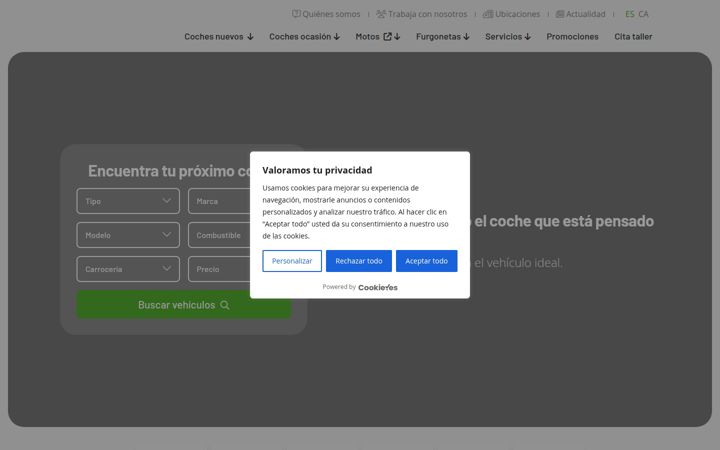Click the Valoramos tu privacidad heading

pyautogui.click(x=317, y=170)
